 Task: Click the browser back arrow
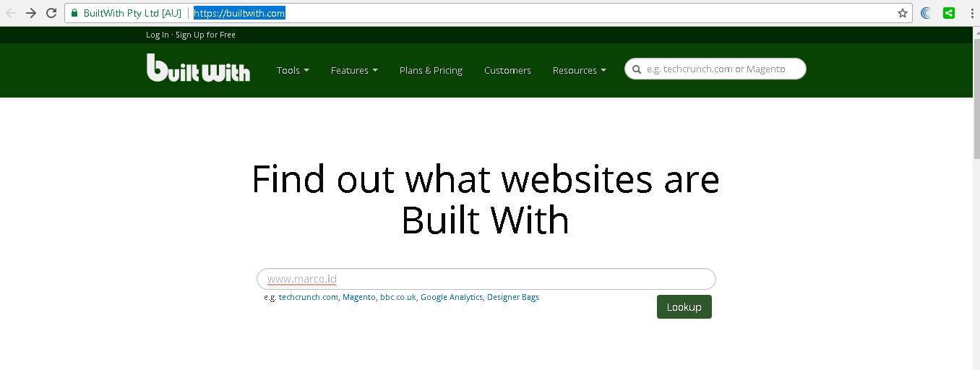[11, 13]
